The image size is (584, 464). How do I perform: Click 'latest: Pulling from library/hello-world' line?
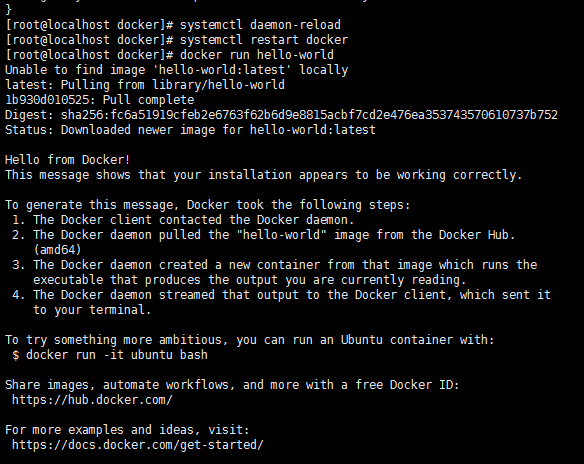(x=145, y=85)
